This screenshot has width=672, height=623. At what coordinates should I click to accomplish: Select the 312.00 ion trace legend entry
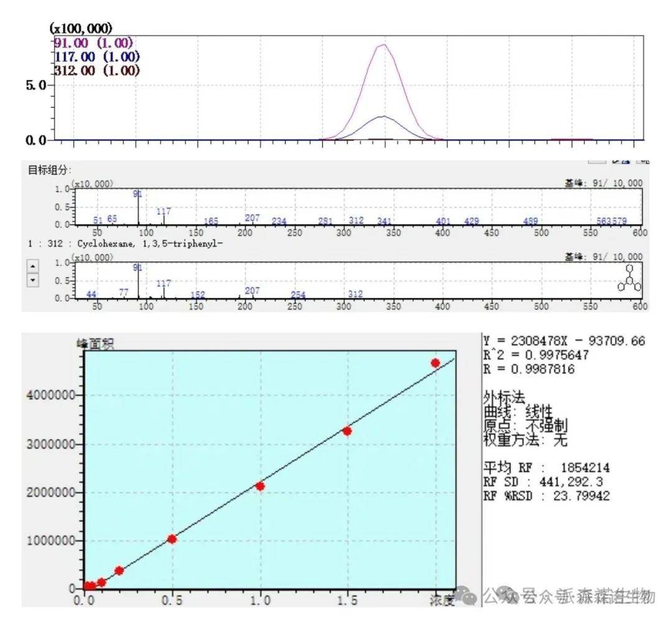click(x=96, y=70)
